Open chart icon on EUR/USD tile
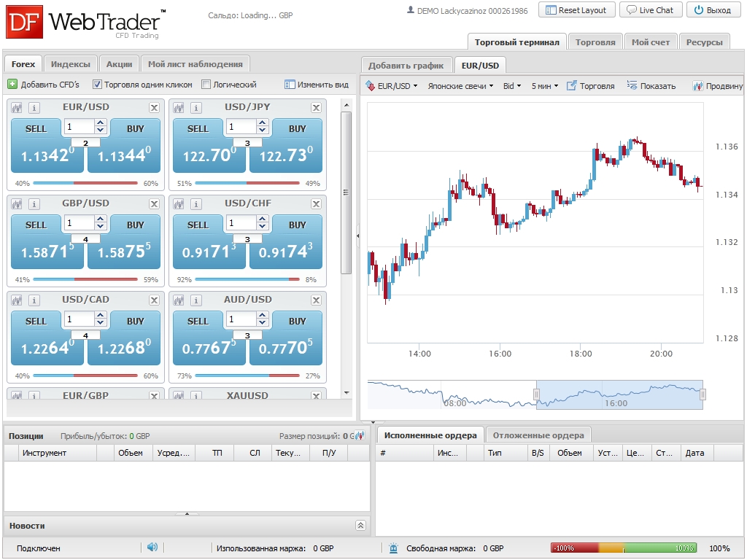 point(17,108)
